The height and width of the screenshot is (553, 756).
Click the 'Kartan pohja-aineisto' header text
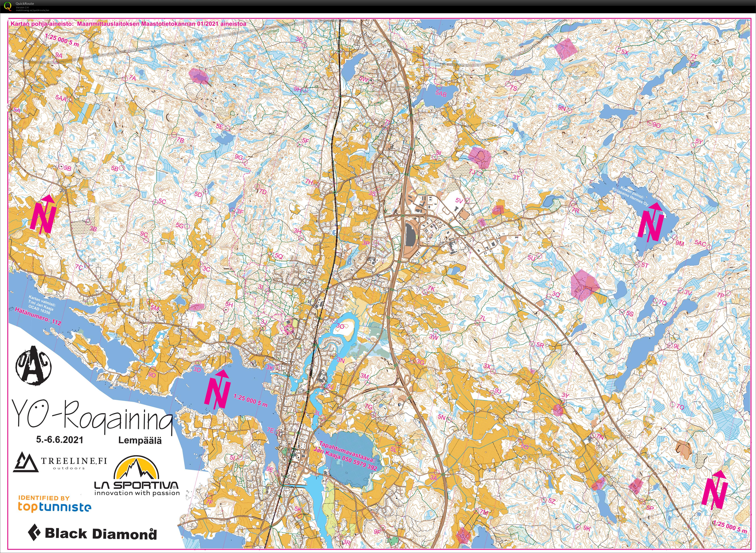[129, 24]
